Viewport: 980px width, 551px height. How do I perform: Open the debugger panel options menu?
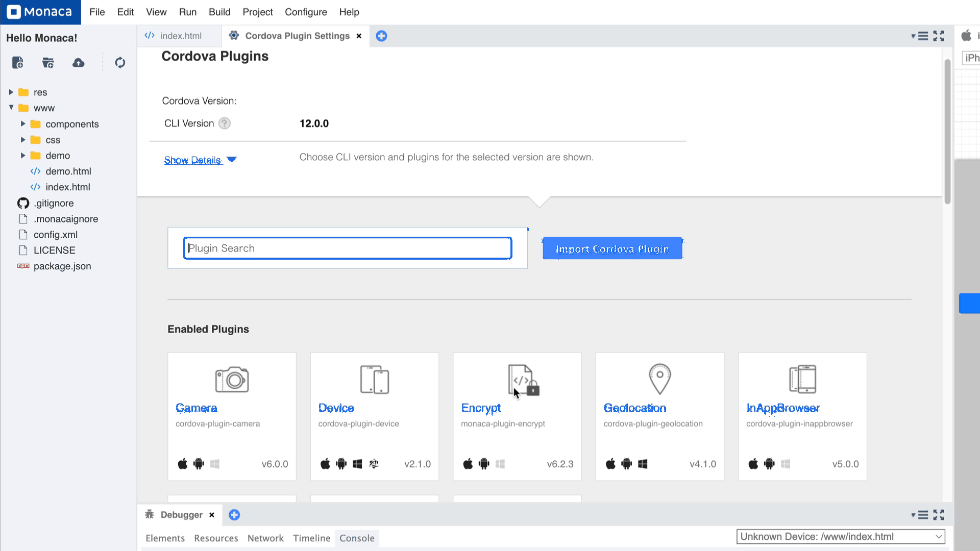click(920, 515)
